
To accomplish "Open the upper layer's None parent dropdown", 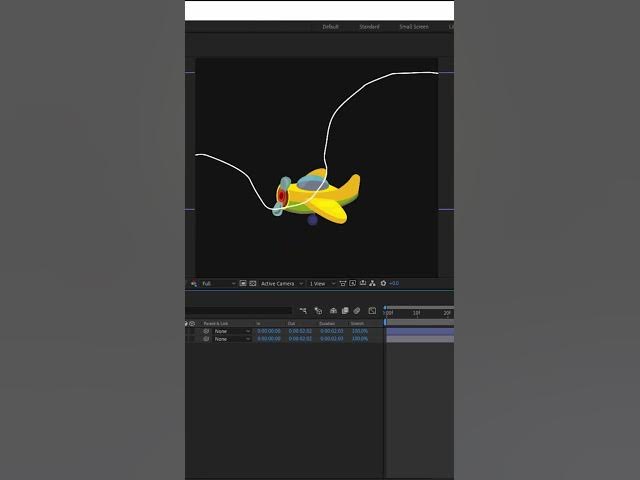I will pos(232,331).
